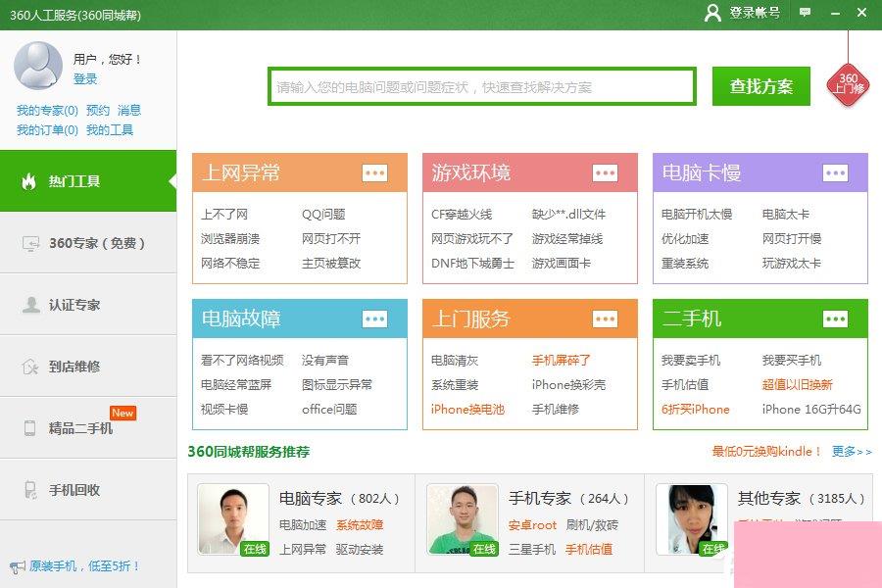Select 看不了网络视频 option

click(x=242, y=360)
